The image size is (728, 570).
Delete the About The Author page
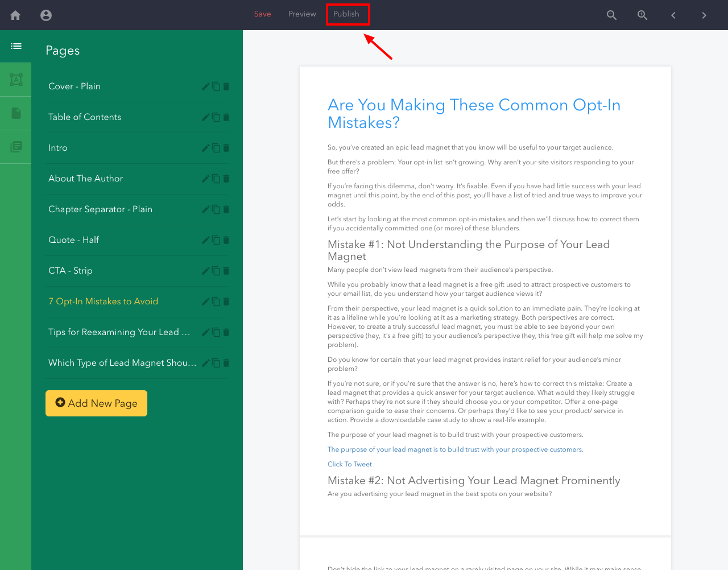pos(226,179)
